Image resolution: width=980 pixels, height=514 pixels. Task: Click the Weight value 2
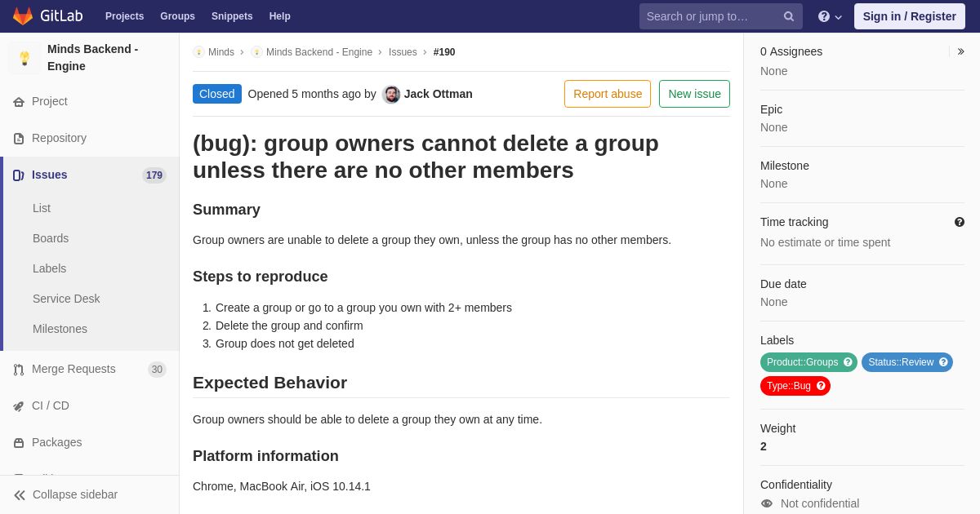(x=764, y=446)
